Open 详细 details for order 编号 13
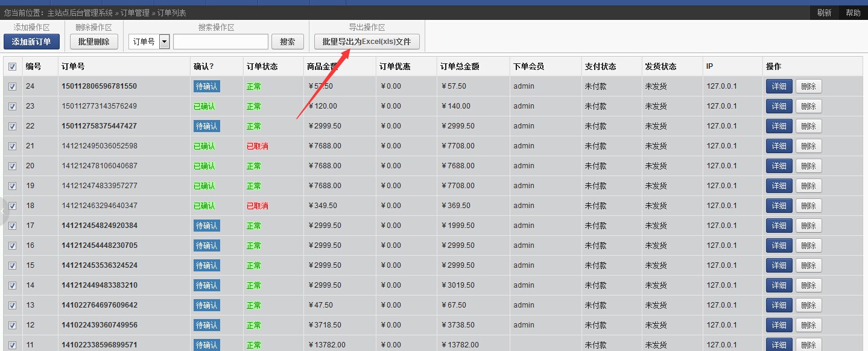This screenshot has width=868, height=351. [x=778, y=305]
